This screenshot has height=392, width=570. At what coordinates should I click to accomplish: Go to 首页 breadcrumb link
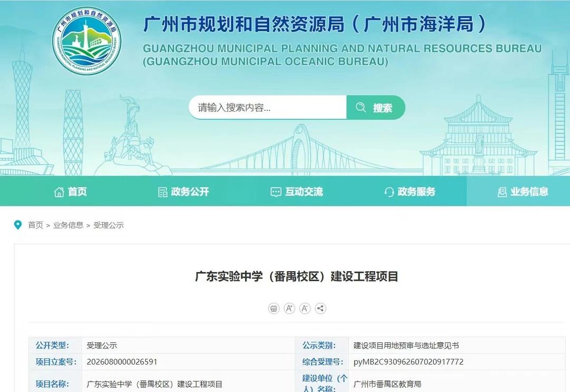[36, 225]
